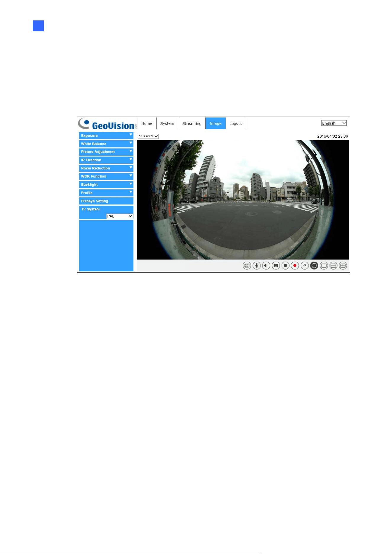Take a snapshot with camera icon

(x=276, y=265)
